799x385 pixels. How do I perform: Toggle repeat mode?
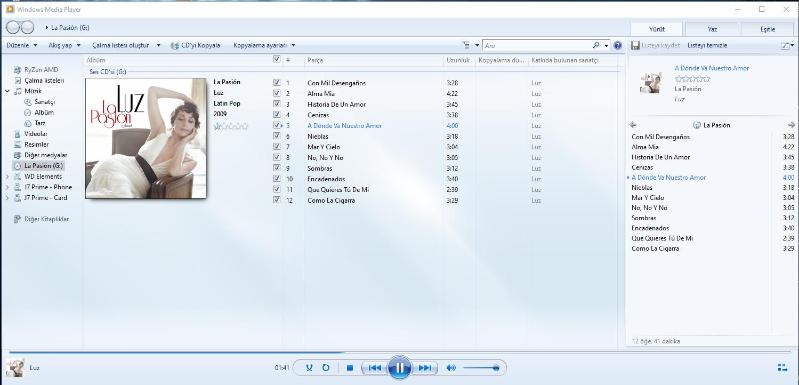point(326,368)
